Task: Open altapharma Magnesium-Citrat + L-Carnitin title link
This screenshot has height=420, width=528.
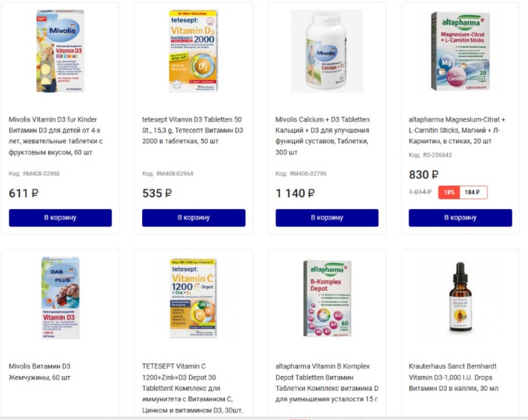Action: (457, 130)
